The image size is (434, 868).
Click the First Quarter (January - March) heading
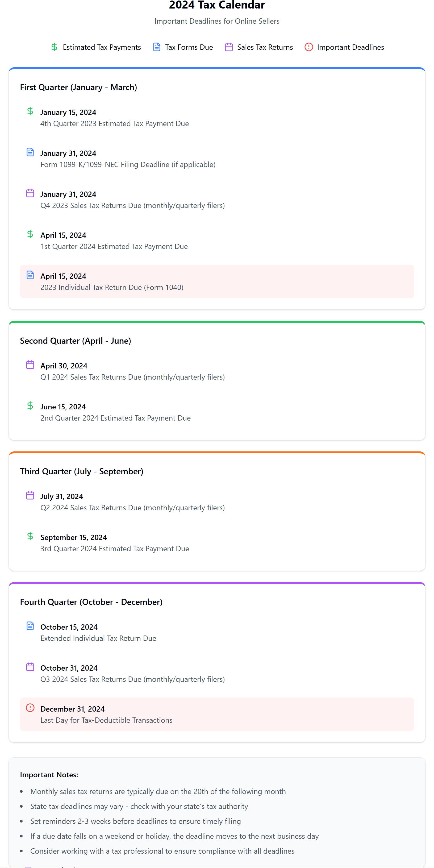[78, 87]
